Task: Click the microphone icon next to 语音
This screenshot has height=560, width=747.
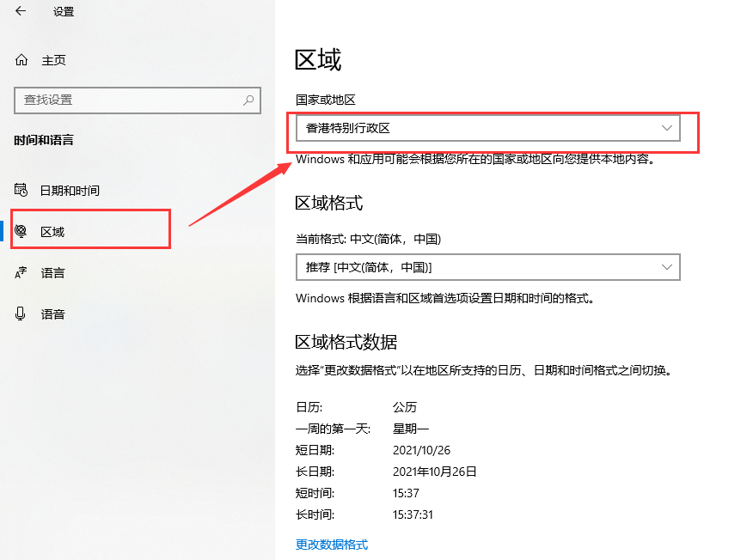Action: pos(21,314)
